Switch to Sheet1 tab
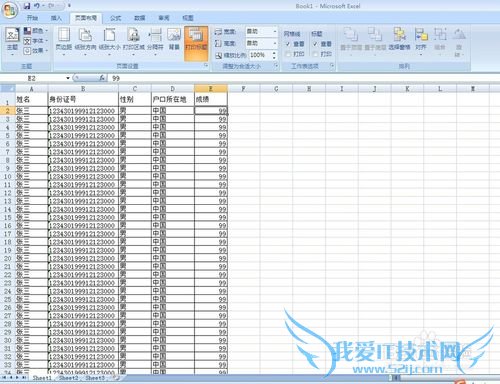The height and width of the screenshot is (384, 500). (x=42, y=378)
